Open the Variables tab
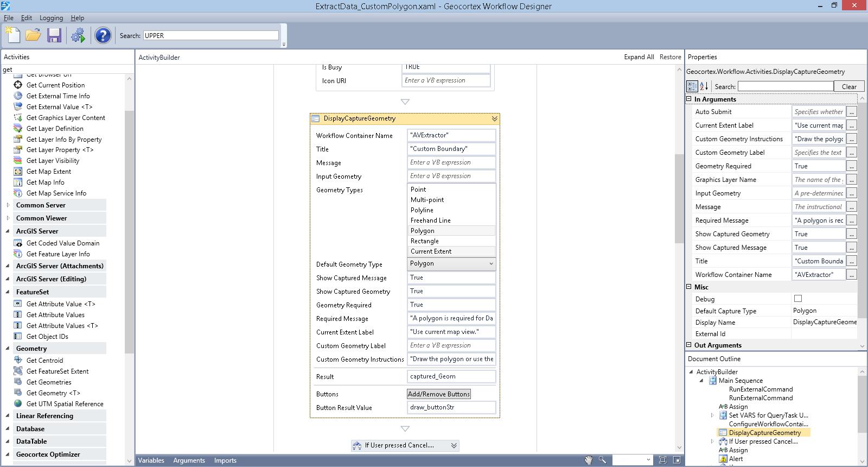868x467 pixels. coord(151,460)
